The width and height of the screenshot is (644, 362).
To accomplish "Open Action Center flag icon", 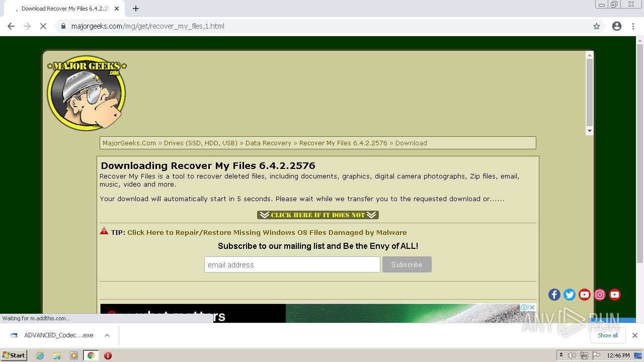I will click(x=596, y=355).
